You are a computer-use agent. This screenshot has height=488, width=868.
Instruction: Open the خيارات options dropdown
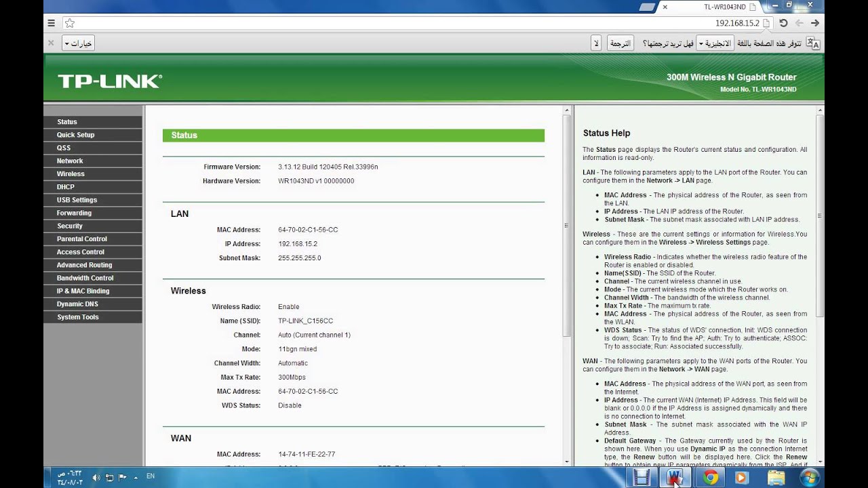78,43
